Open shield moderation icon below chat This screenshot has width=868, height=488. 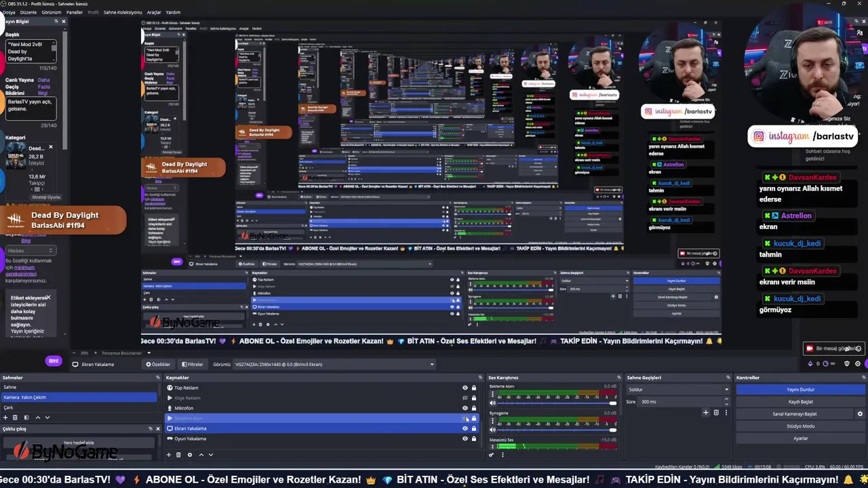[847, 364]
